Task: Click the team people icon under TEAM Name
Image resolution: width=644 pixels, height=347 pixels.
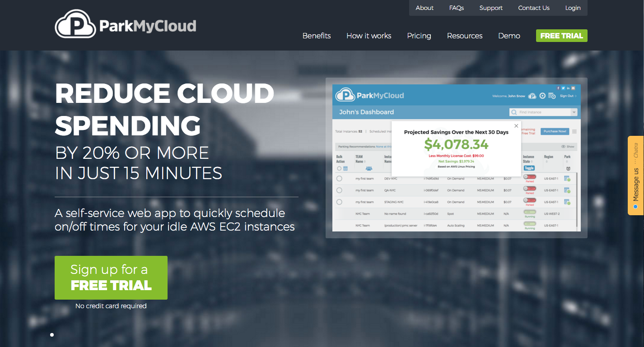Action: tap(369, 168)
